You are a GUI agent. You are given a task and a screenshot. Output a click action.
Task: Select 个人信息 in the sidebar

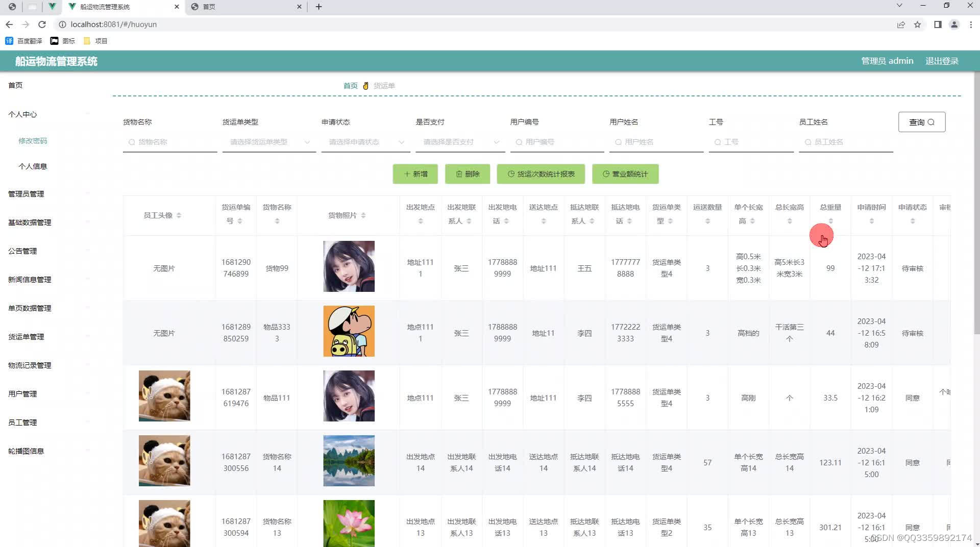click(x=33, y=166)
